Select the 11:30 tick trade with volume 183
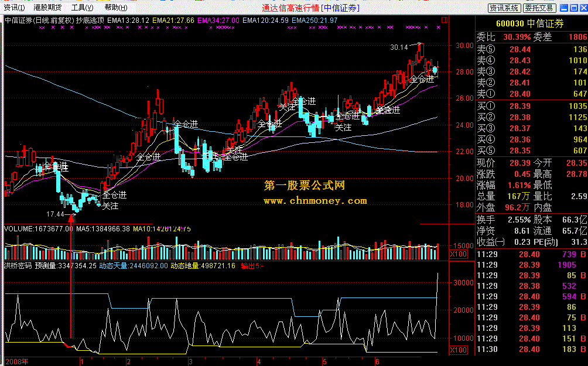The image size is (588, 366). [531, 349]
